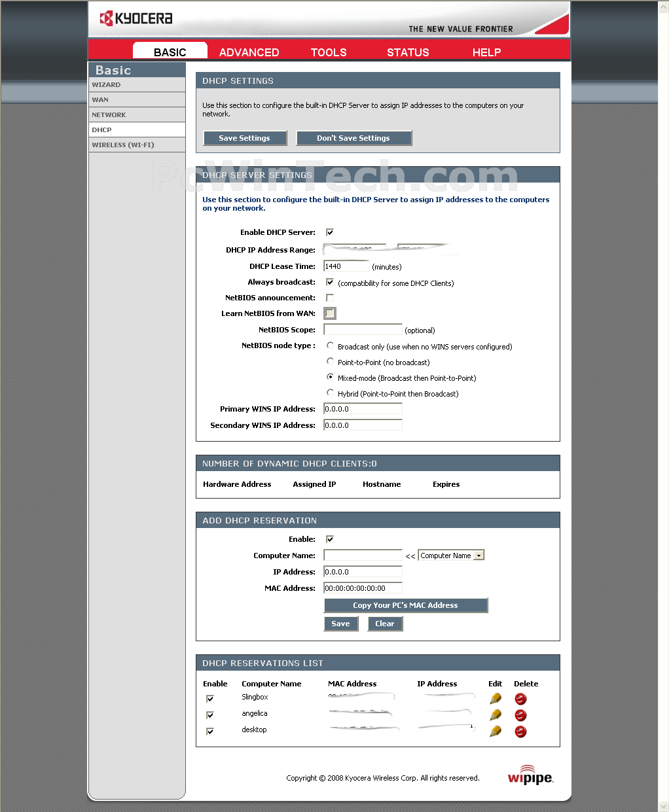Delete the desktop reservation
The height and width of the screenshot is (812, 669).
point(520,732)
